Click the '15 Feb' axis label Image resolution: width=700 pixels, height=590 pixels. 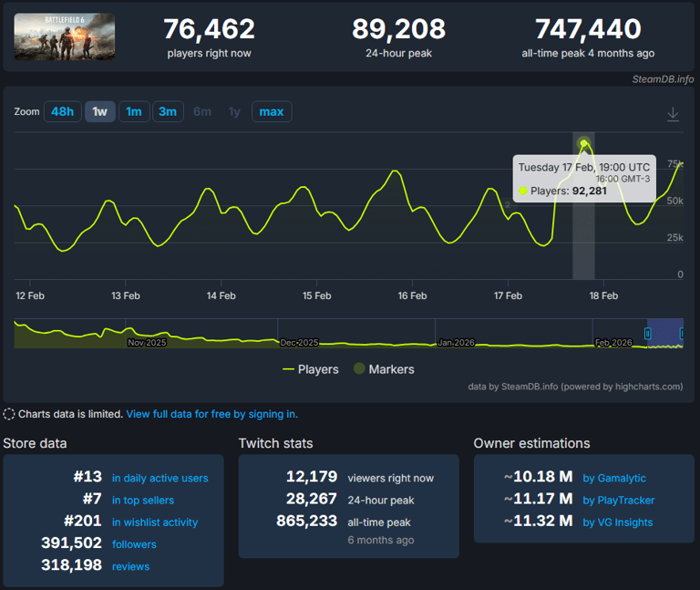coord(317,295)
